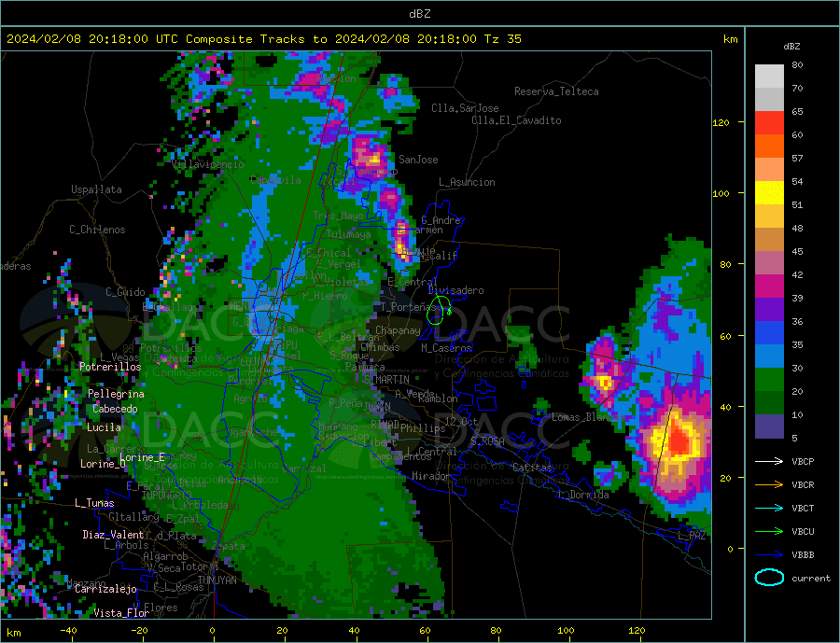The image size is (840, 643).
Task: Click the Clla.El_Cavadito place label
Action: coord(516,120)
